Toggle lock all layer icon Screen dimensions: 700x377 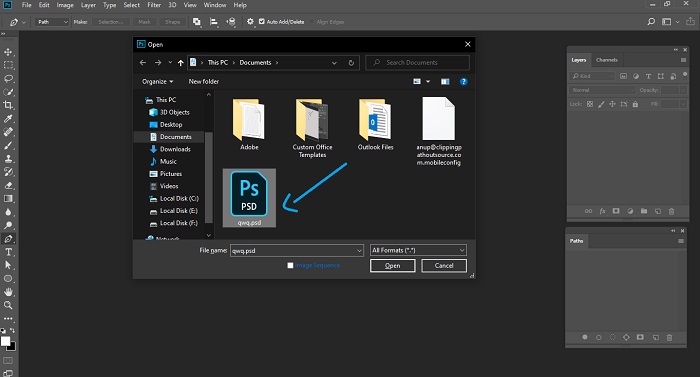635,104
